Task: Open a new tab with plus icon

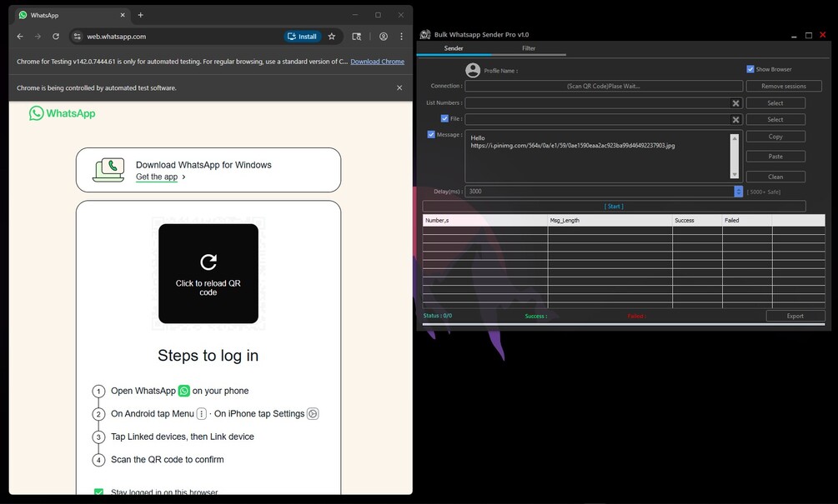Action: pos(141,15)
